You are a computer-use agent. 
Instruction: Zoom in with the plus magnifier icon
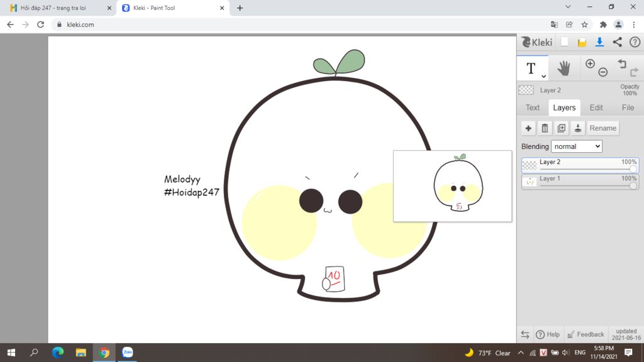click(590, 63)
